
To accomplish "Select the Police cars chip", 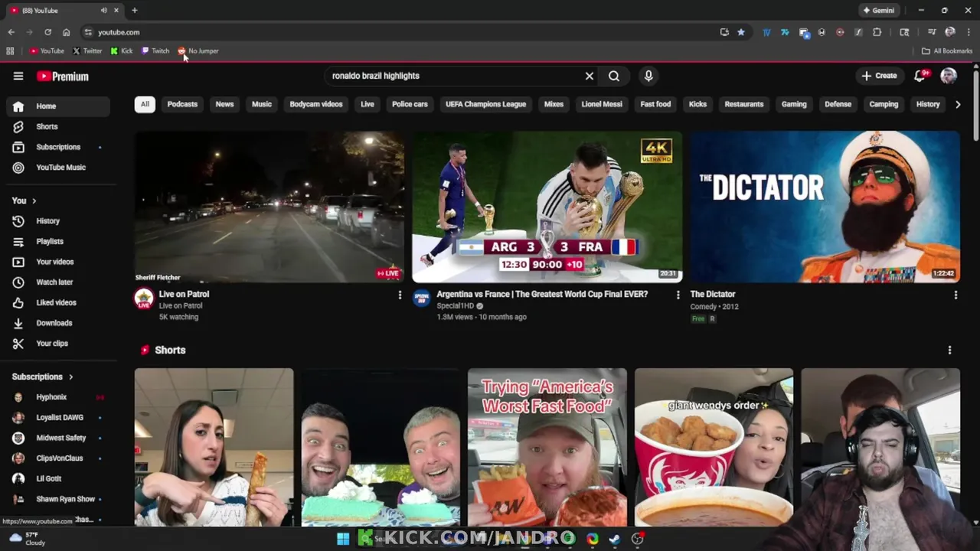I will (x=410, y=104).
